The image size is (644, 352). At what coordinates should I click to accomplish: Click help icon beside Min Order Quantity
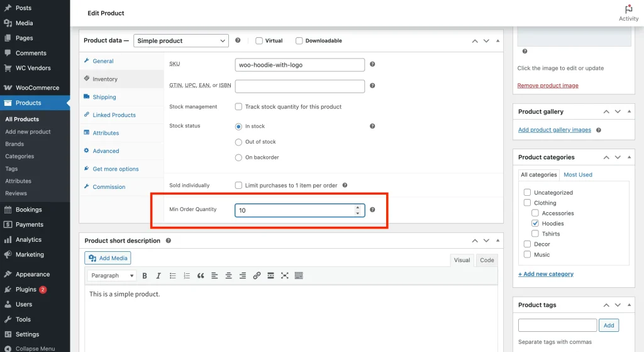click(x=372, y=210)
